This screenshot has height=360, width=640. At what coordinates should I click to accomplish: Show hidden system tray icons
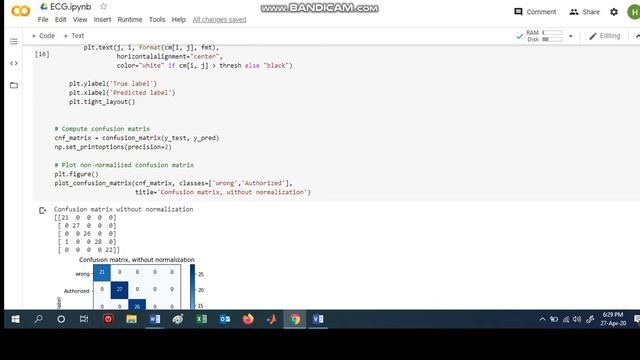[542, 319]
